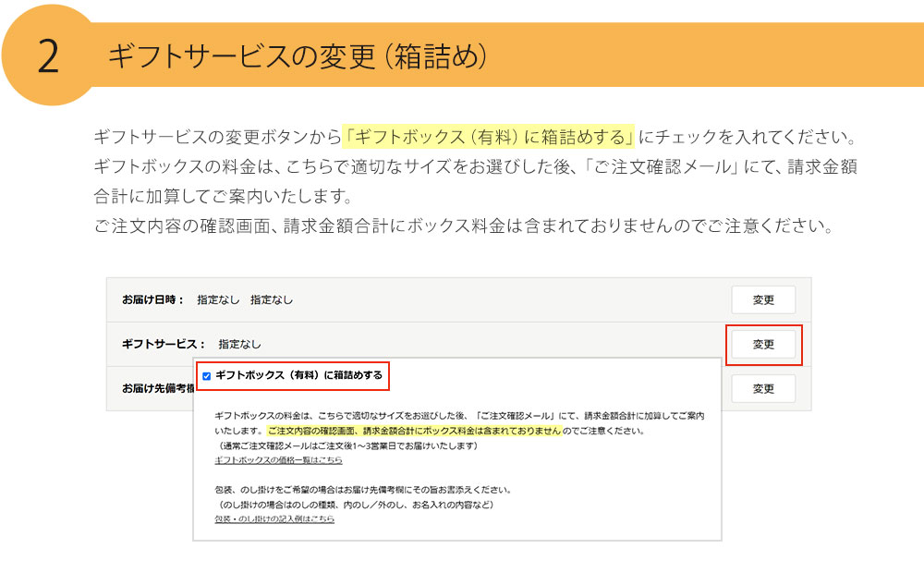Viewport: 924px width, 573px height.
Task: Click the yellow-highlighted ボックス料金 warning in the popup
Action: coord(414,431)
